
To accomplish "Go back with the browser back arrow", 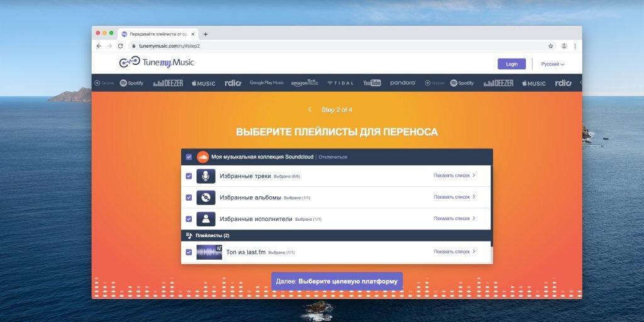I will [99, 46].
